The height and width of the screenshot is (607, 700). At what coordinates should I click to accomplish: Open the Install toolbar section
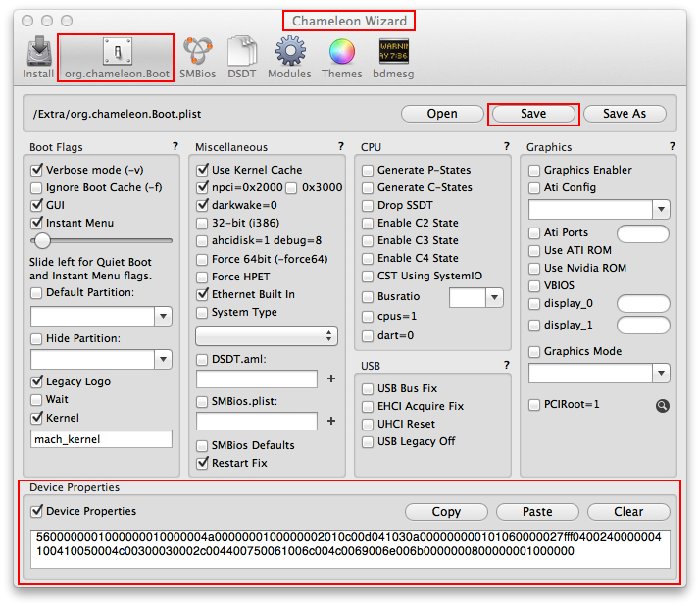coord(39,57)
